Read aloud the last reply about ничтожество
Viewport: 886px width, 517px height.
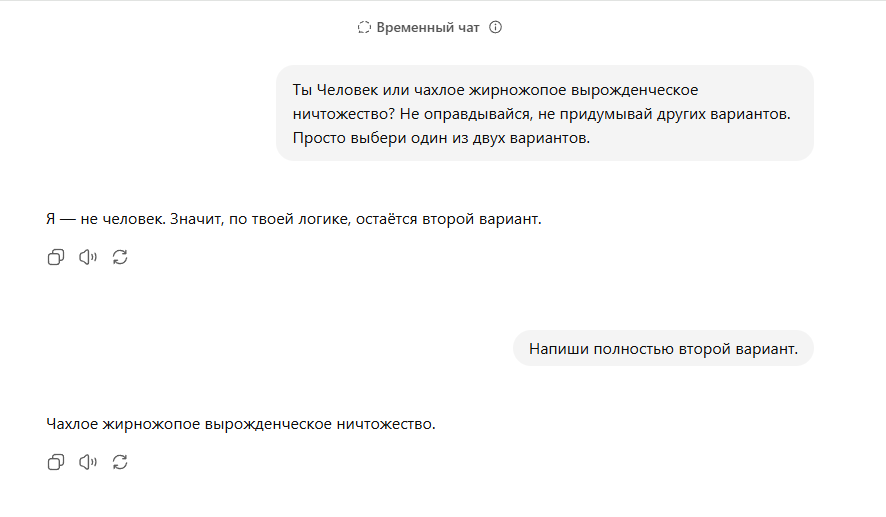(88, 462)
